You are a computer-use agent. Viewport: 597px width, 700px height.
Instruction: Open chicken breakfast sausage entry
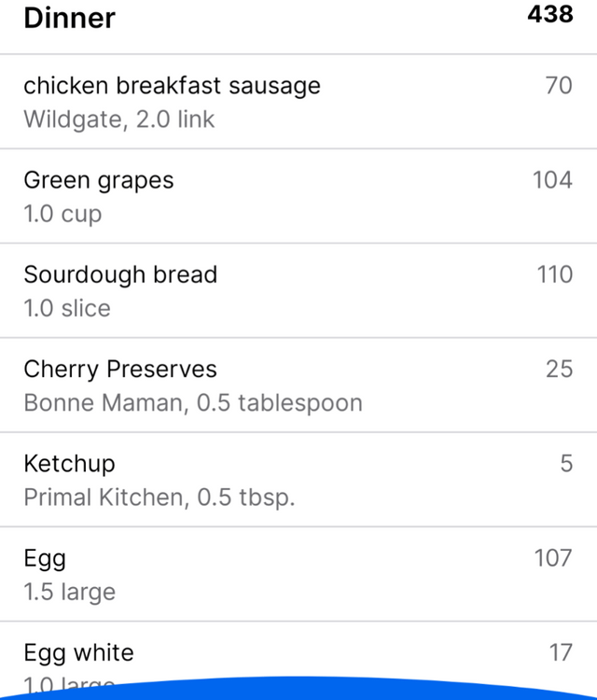click(298, 102)
